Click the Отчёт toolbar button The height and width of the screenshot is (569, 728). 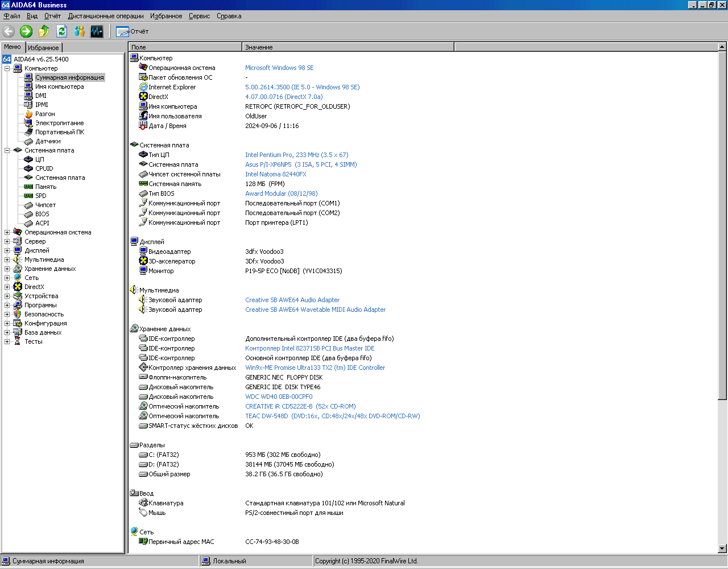pyautogui.click(x=132, y=31)
